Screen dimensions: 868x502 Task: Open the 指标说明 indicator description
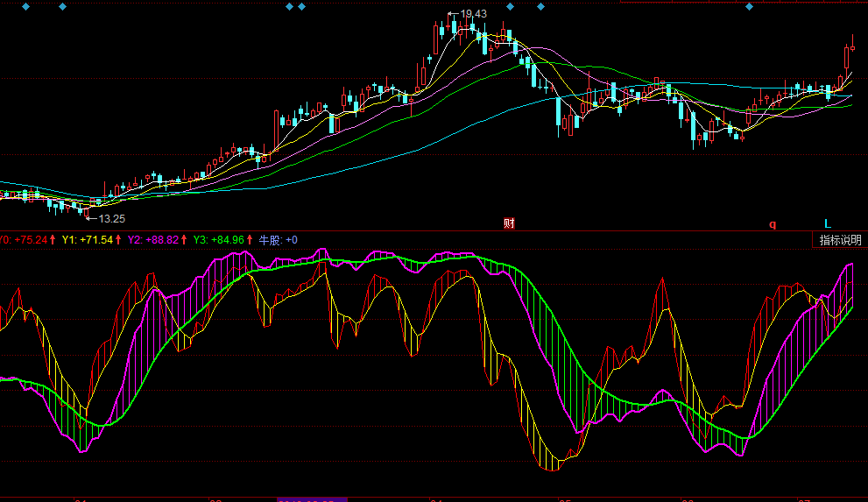click(840, 240)
